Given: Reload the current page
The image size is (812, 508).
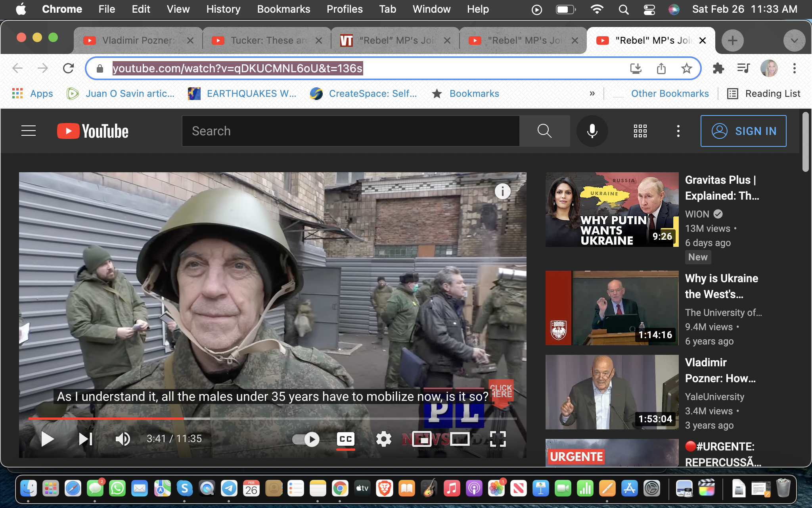Looking at the screenshot, I should (69, 68).
